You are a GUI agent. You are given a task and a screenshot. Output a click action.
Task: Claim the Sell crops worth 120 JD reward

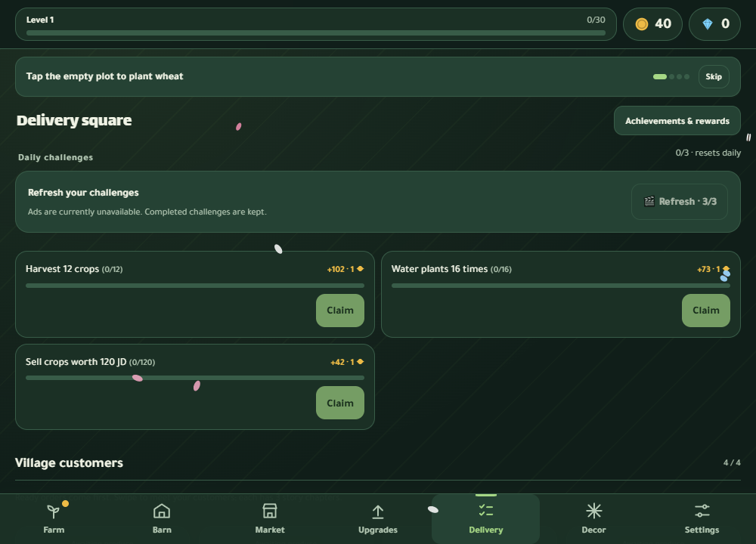click(x=340, y=403)
